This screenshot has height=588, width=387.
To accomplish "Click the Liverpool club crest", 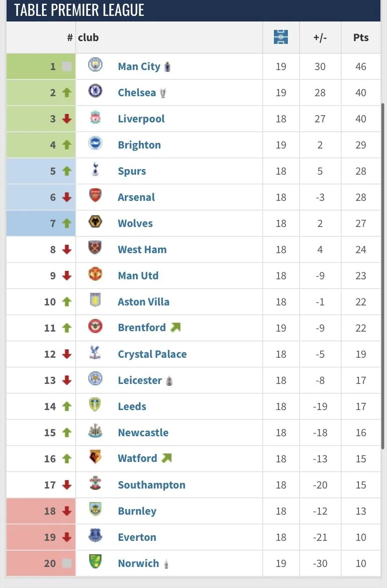I will pos(95,118).
